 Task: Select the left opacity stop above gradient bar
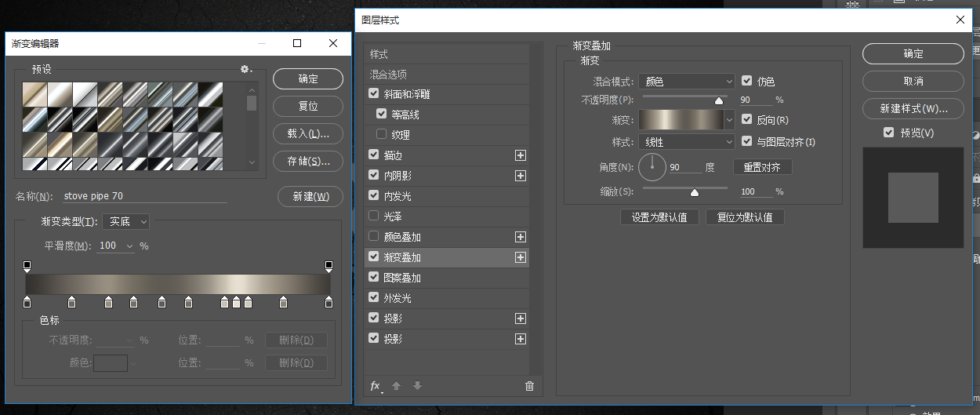[x=27, y=267]
